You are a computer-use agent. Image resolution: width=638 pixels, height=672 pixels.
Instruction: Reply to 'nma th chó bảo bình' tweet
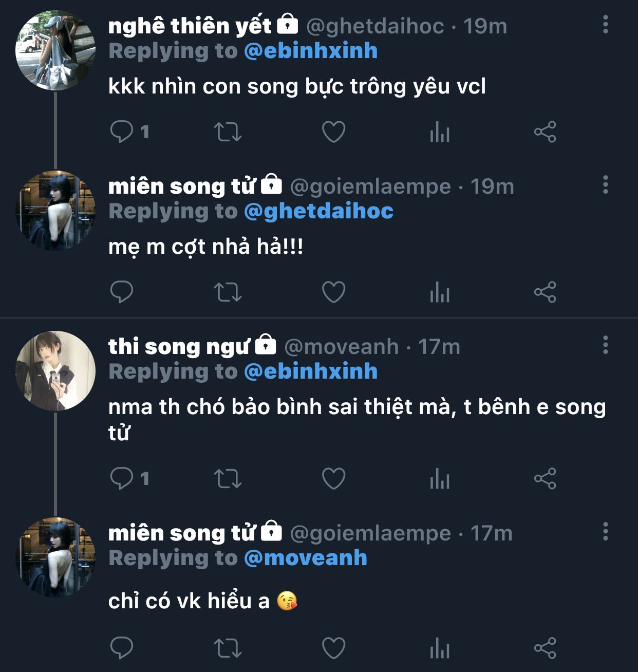pyautogui.click(x=122, y=478)
